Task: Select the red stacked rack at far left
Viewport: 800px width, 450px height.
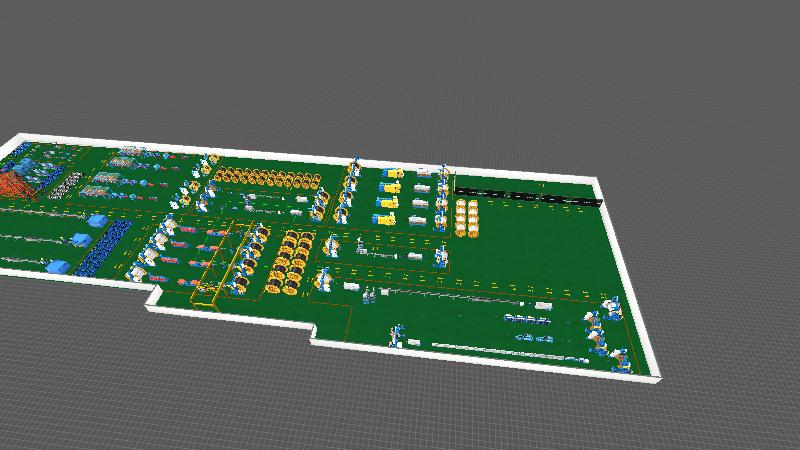Action: 17,185
